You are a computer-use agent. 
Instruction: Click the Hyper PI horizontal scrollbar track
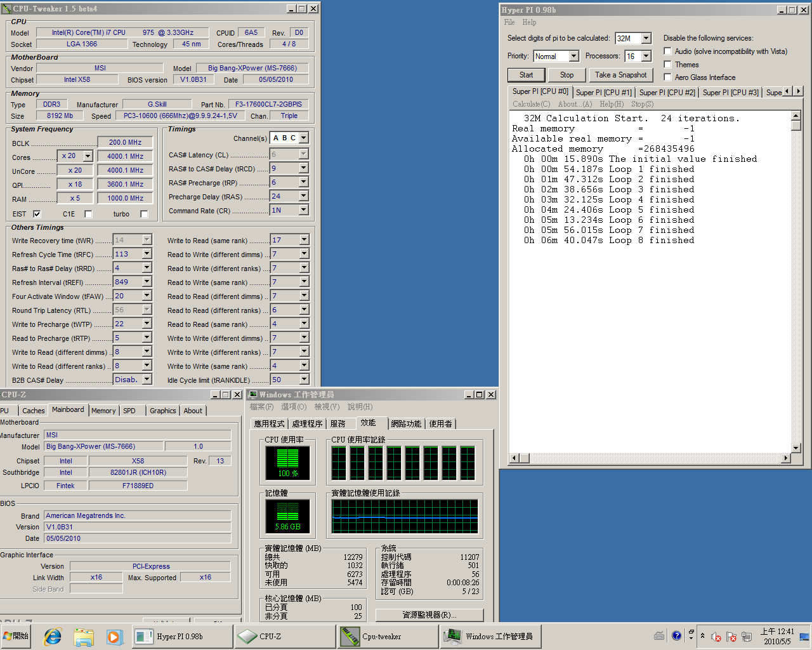coord(650,458)
